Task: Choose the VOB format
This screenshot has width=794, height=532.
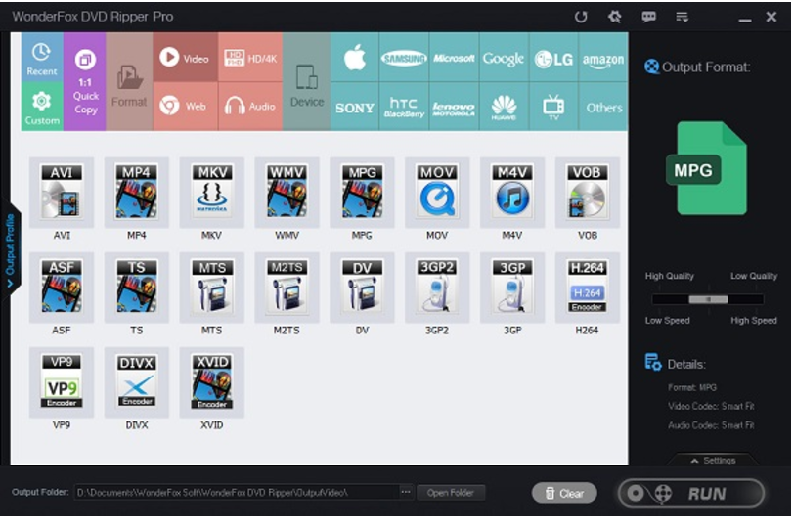Action: [x=587, y=193]
